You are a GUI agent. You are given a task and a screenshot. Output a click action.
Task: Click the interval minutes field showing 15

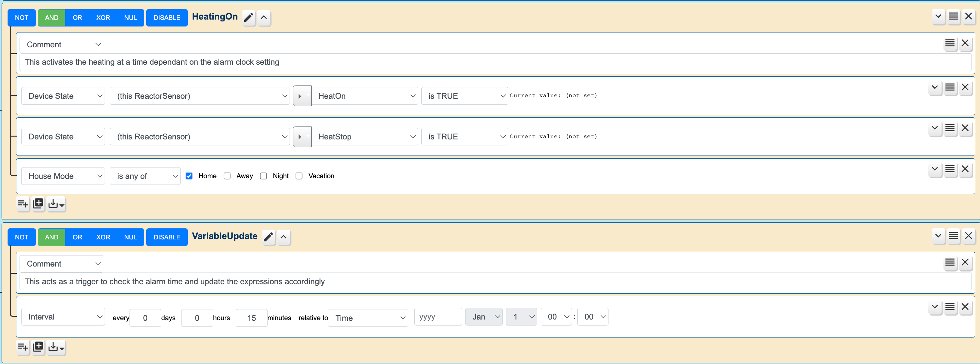click(251, 318)
